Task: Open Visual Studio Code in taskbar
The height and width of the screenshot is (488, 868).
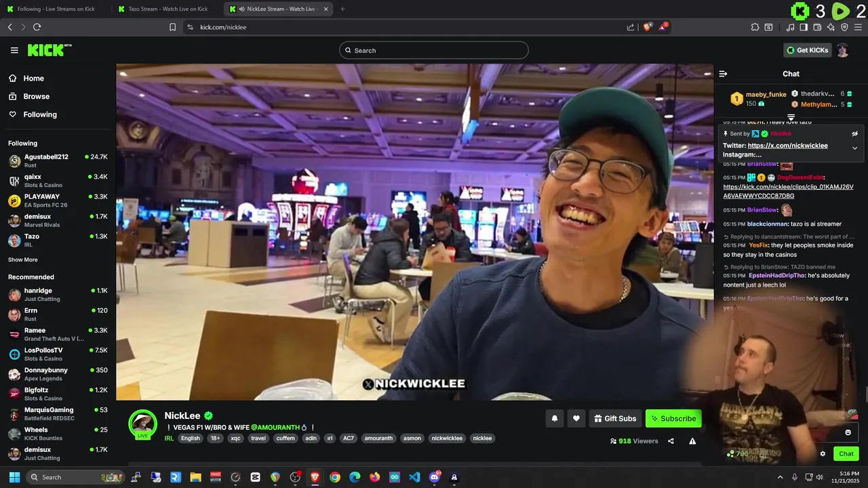Action: pyautogui.click(x=414, y=477)
